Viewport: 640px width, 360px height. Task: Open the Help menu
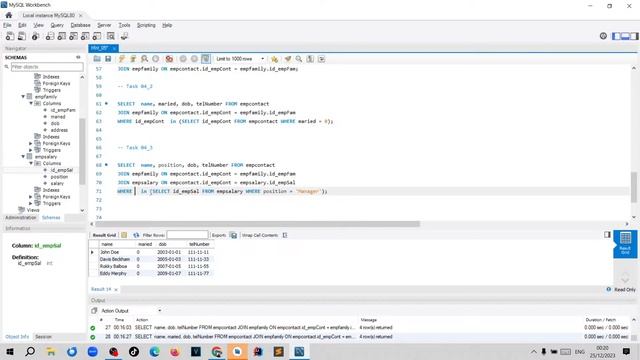tap(167, 25)
